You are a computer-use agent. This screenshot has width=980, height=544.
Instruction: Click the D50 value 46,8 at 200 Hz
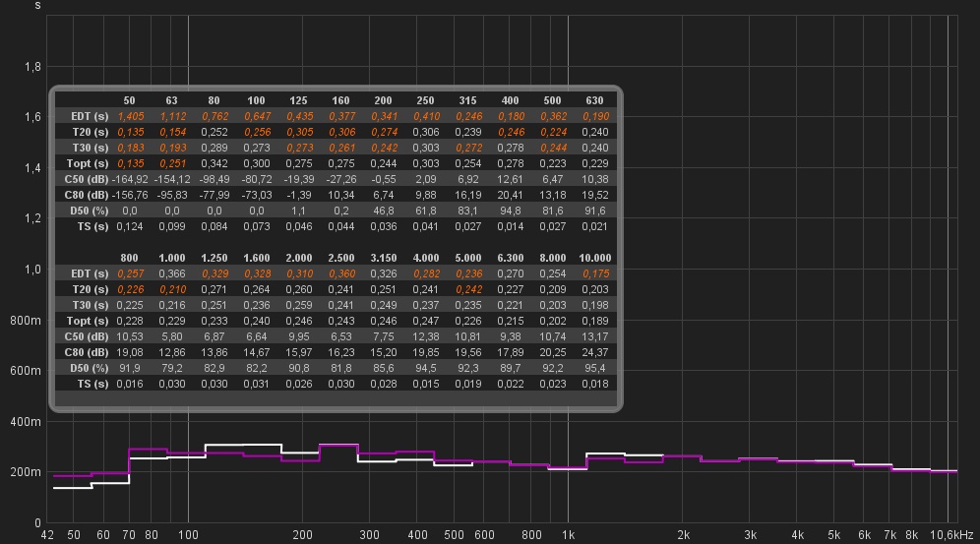[x=384, y=211]
